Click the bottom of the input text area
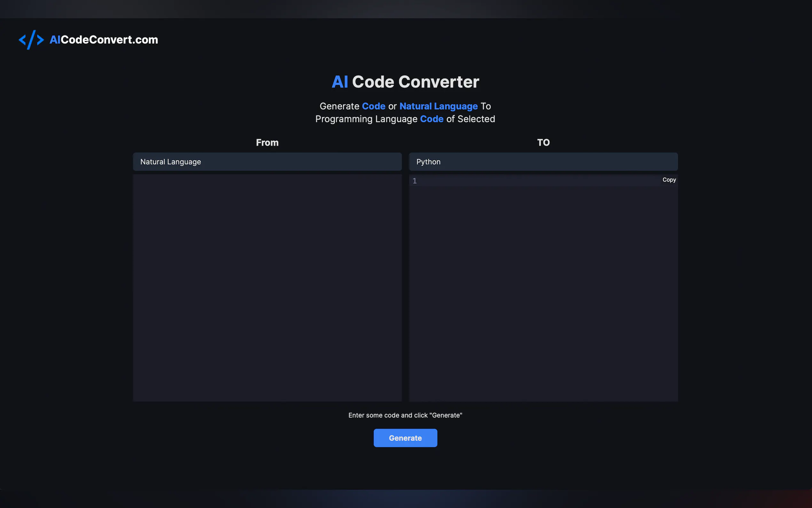 tap(267, 393)
